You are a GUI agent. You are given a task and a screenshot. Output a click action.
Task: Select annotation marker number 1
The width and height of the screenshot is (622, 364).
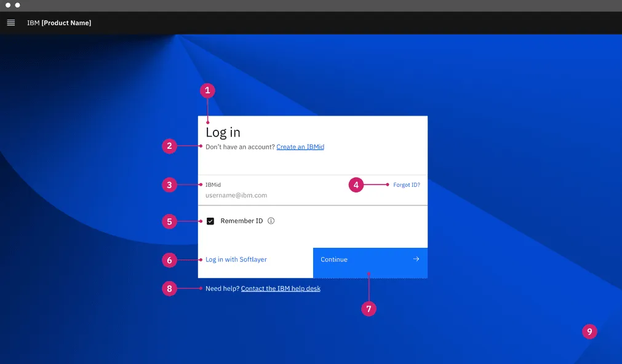click(207, 90)
